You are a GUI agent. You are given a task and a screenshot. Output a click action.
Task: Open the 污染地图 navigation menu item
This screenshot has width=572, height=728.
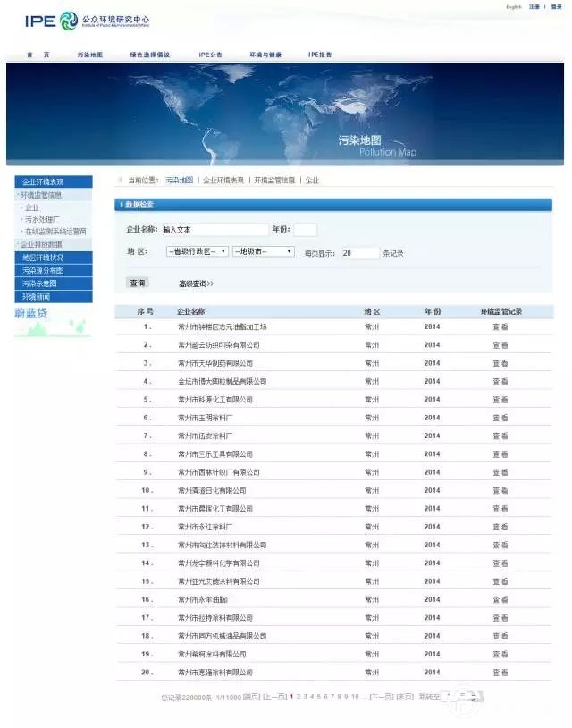point(90,55)
